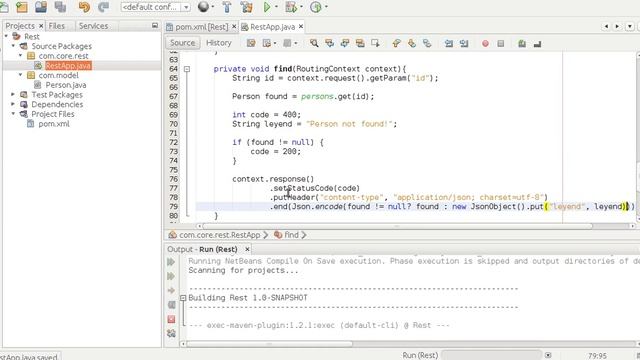The width and height of the screenshot is (640, 360).
Task: Switch to Source view button
Action: coord(182,42)
